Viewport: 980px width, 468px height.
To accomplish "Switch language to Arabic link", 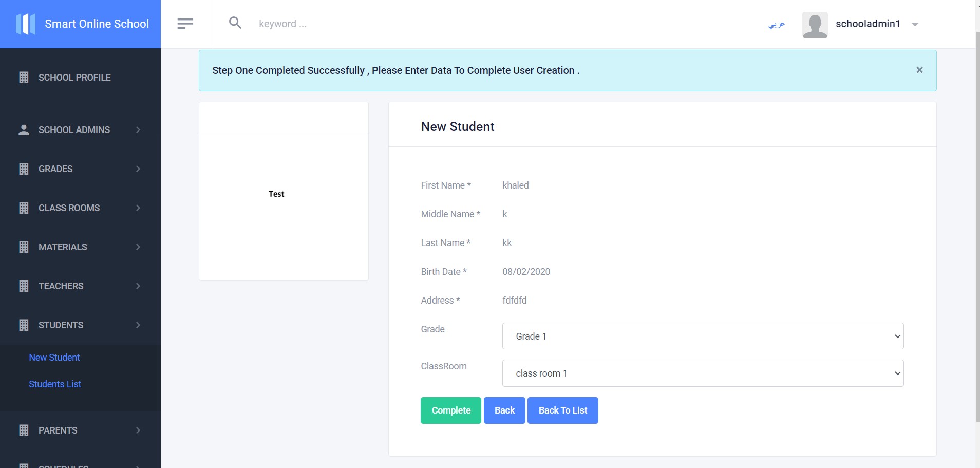I will (x=777, y=24).
